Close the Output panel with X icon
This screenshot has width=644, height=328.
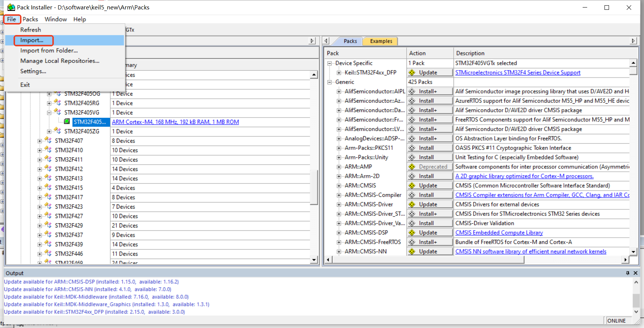(635, 273)
